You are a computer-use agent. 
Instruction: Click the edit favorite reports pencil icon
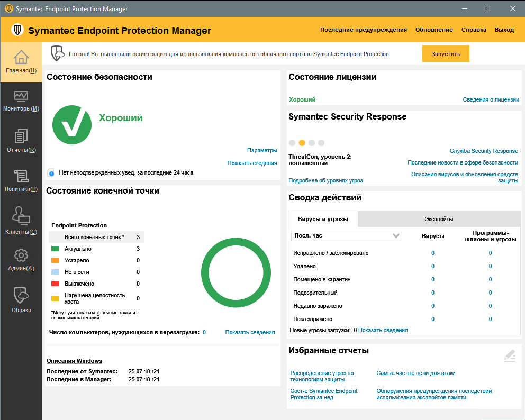510,356
